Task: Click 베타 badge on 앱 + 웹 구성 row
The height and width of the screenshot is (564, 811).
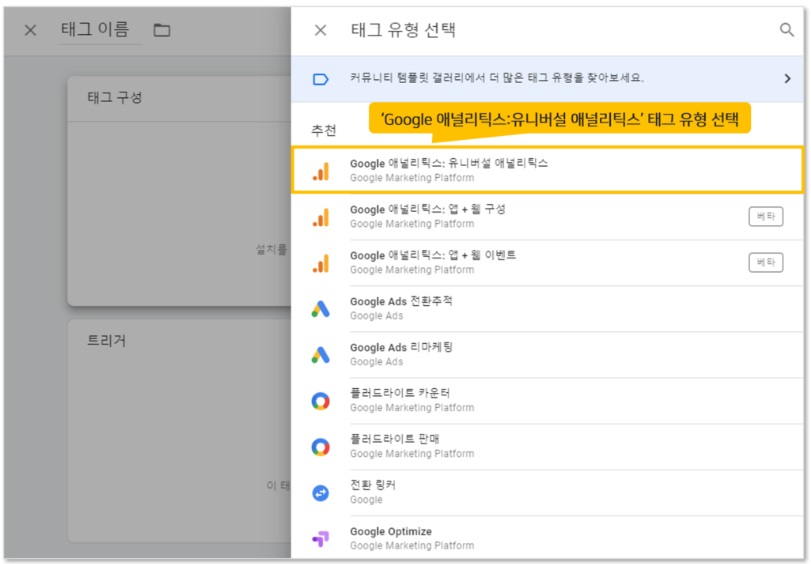Action: click(765, 216)
